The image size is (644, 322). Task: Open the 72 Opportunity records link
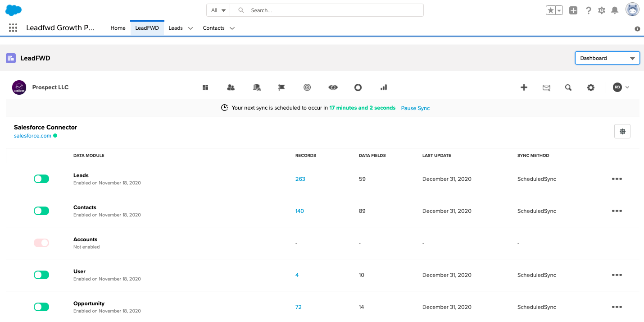299,307
